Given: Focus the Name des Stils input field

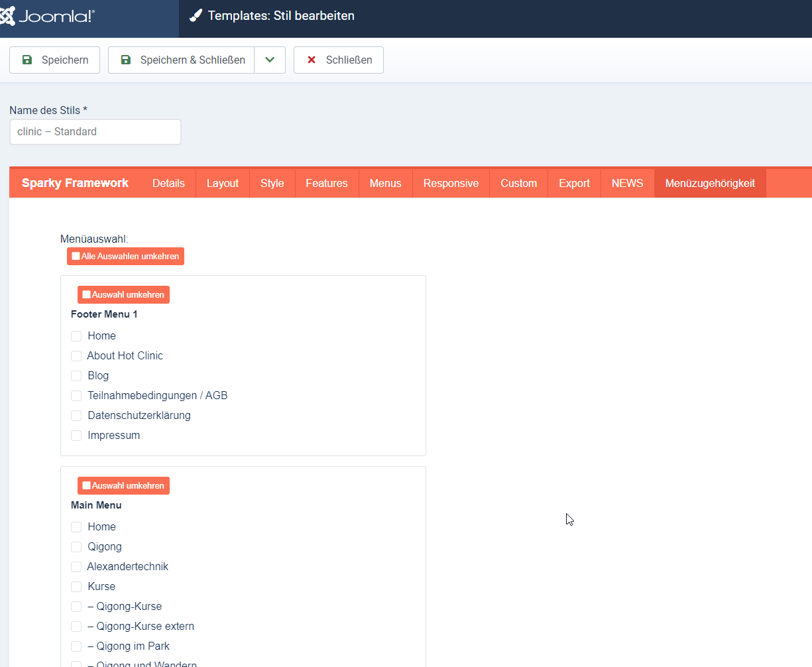Looking at the screenshot, I should (95, 132).
